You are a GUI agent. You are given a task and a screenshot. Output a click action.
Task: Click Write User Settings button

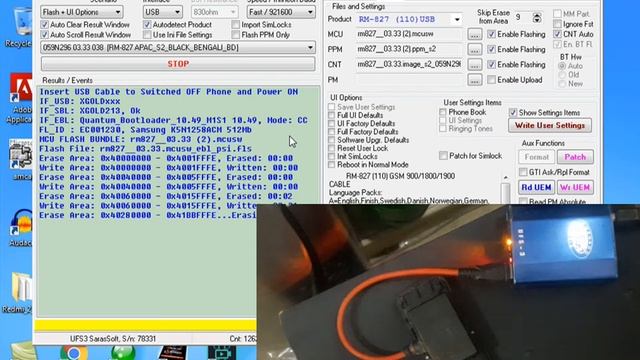point(550,125)
